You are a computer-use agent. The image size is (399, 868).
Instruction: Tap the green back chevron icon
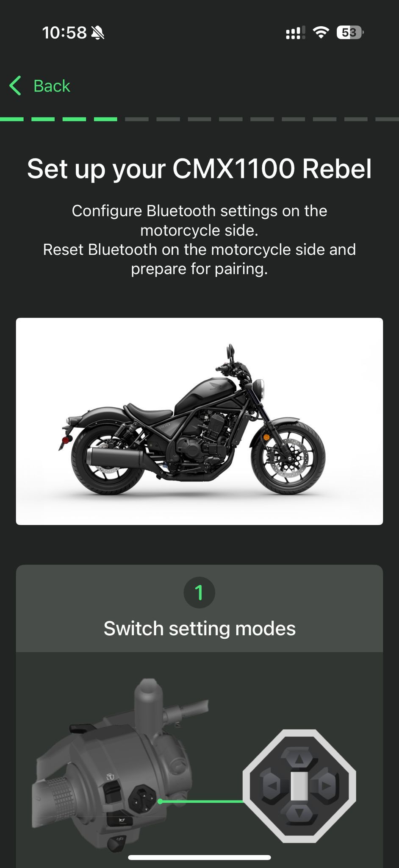[15, 86]
